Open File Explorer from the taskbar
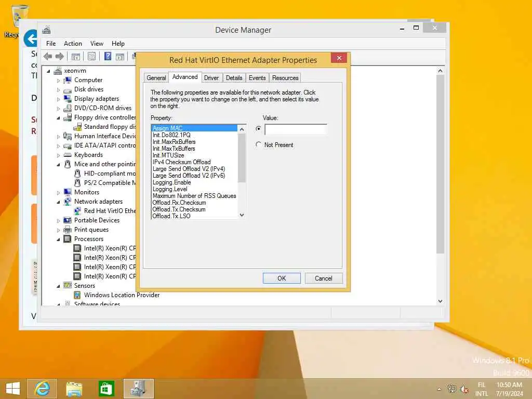The height and width of the screenshot is (399, 532). [x=74, y=389]
